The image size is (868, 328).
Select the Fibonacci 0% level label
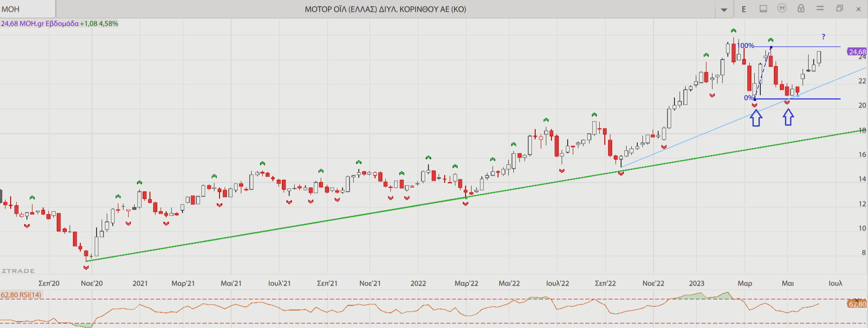click(748, 98)
